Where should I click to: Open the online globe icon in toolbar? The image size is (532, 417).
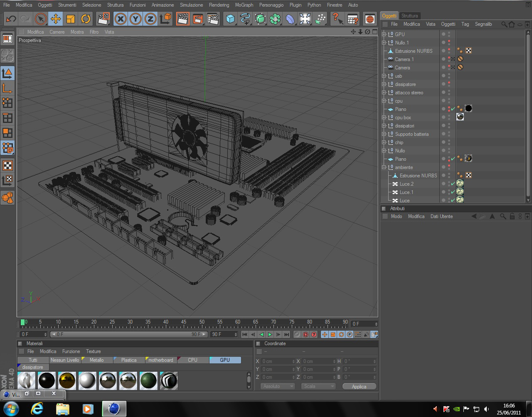click(x=370, y=19)
